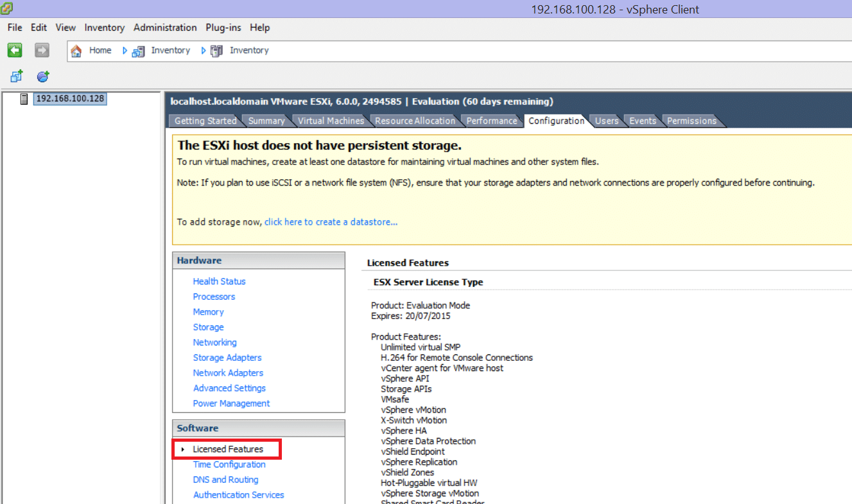852x504 pixels.
Task: Select the Configuration tab
Action: point(557,121)
